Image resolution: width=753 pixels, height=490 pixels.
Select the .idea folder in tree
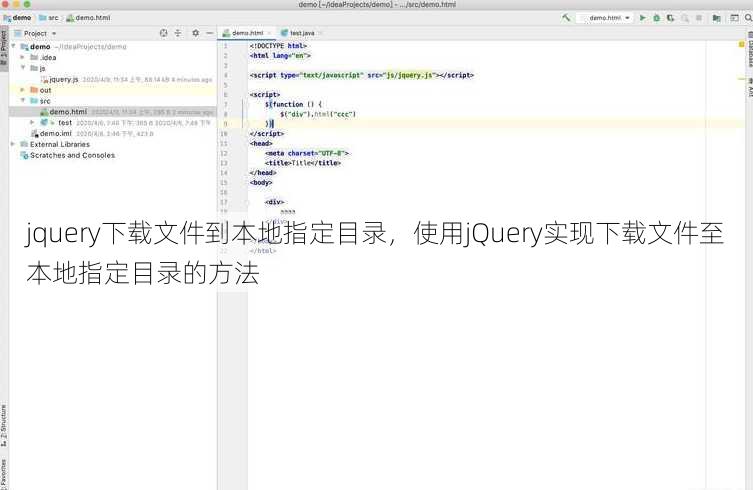[x=48, y=57]
